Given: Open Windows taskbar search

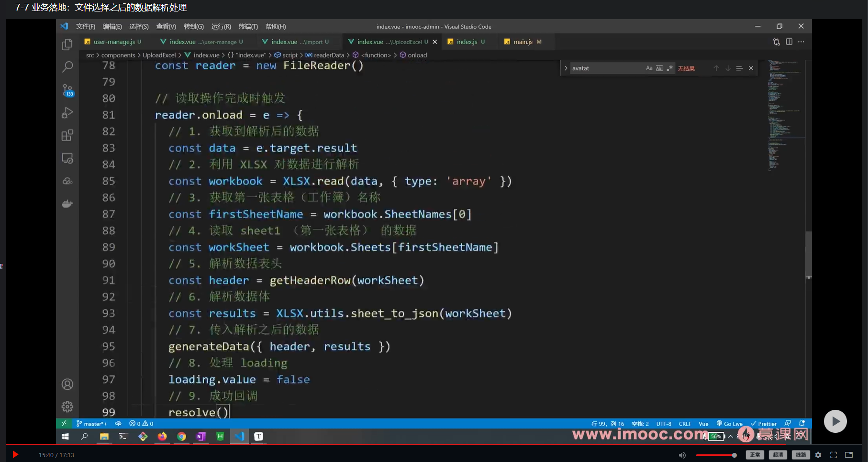Looking at the screenshot, I should pos(85,436).
